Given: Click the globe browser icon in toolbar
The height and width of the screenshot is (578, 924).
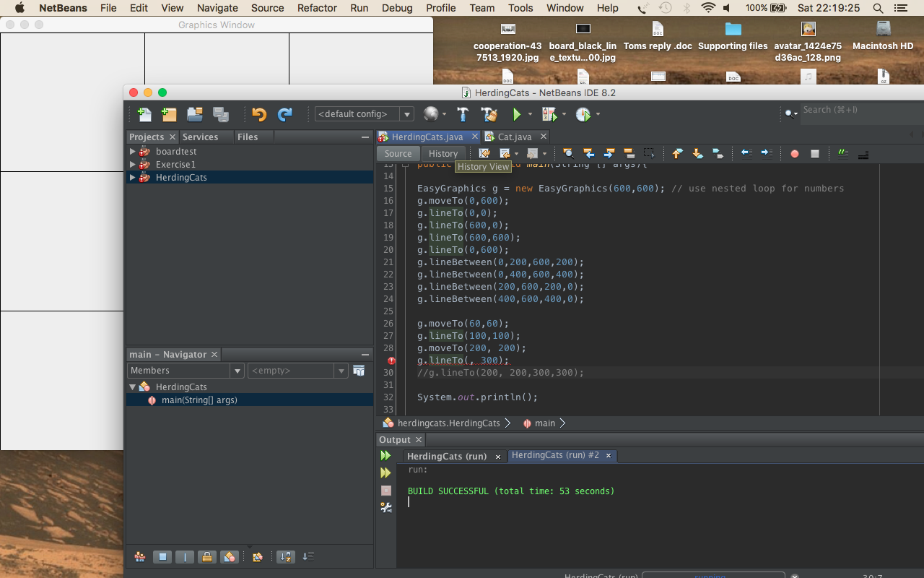Looking at the screenshot, I should point(431,114).
